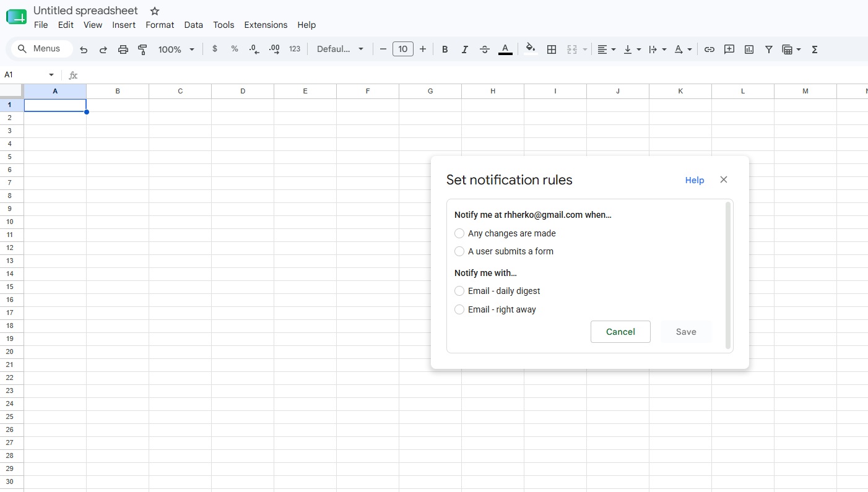The image size is (868, 492).
Task: Click the Functions sigma icon
Action: (x=815, y=50)
